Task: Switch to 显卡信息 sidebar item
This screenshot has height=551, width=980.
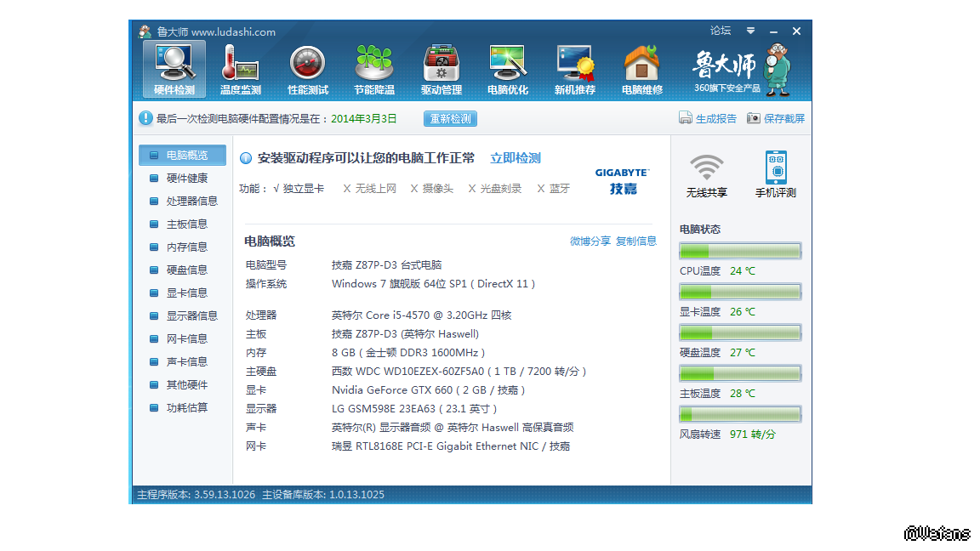Action: tap(186, 293)
